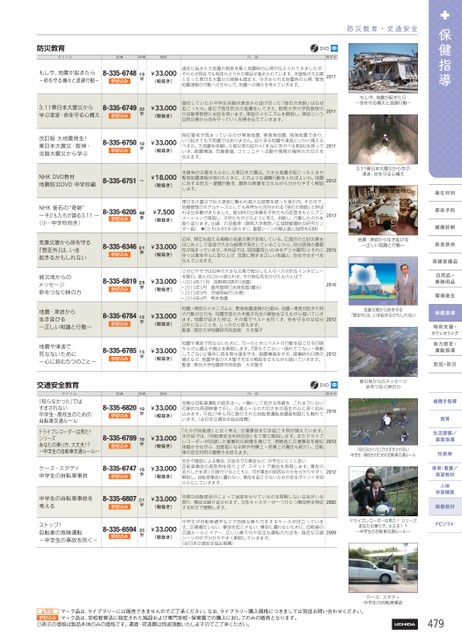Click the 防災教育・交通安全 page header text
Image resolution: width=462 pixels, height=644 pixels.
pos(382,29)
